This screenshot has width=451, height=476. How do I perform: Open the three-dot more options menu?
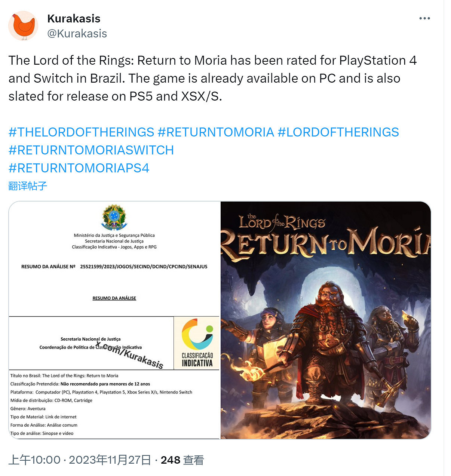pyautogui.click(x=424, y=18)
